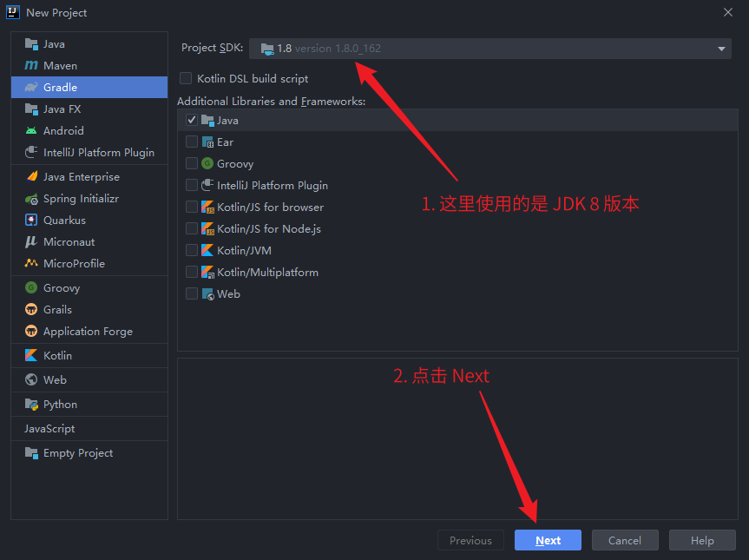
Task: Click the Next button
Action: 548,540
